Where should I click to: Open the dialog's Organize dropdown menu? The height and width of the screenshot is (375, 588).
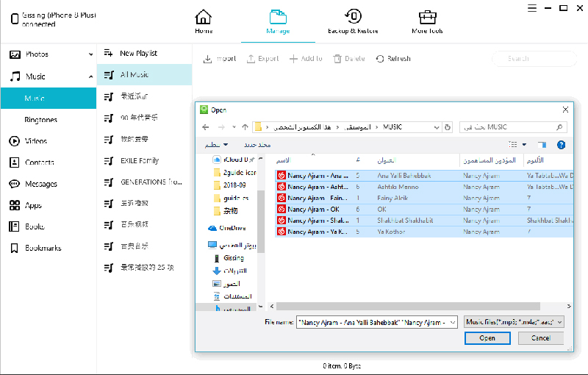point(216,145)
